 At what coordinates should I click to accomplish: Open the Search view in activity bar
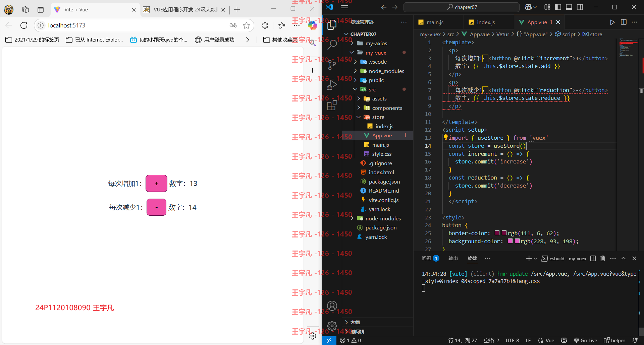tap(332, 44)
